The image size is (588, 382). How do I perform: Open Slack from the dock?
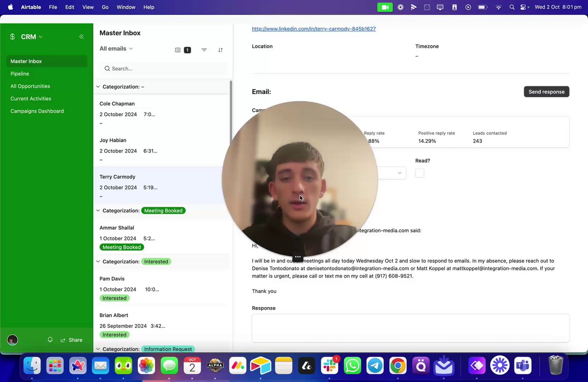point(329,366)
